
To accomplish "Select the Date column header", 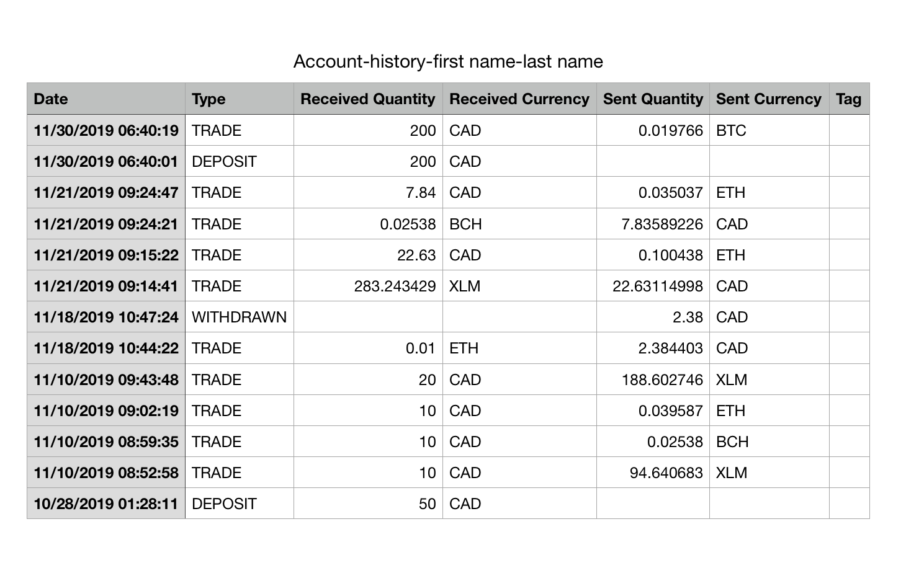I will (x=105, y=99).
